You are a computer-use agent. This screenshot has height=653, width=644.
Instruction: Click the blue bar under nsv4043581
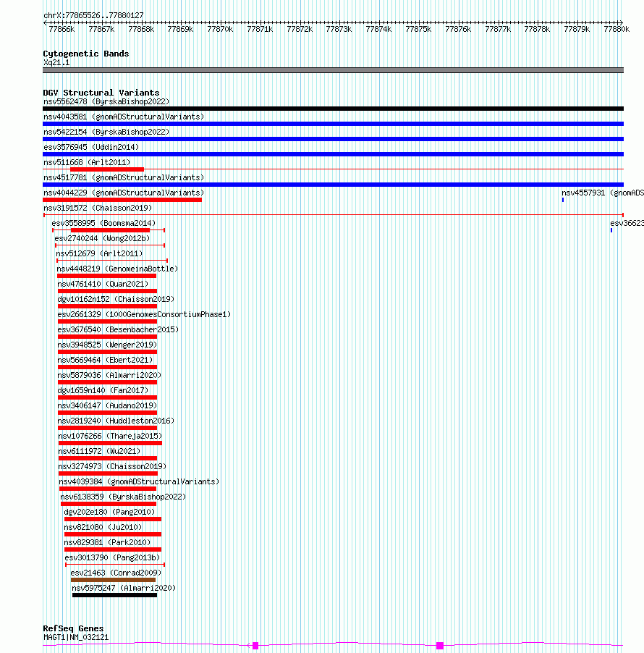(333, 124)
